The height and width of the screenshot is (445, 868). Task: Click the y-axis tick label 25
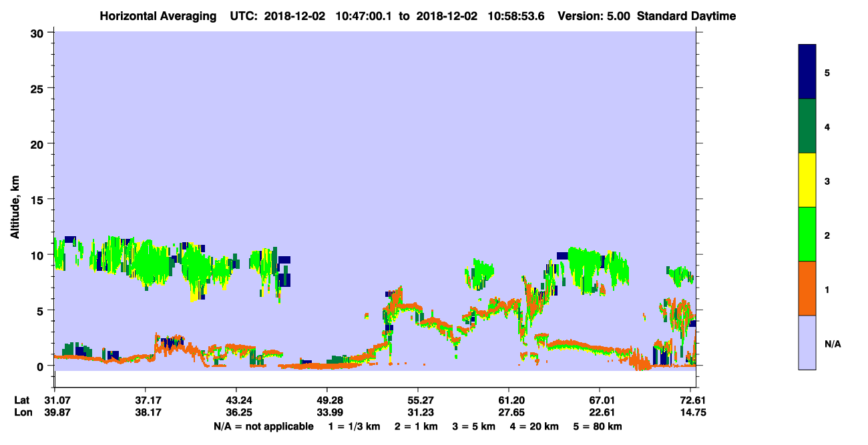pos(37,88)
